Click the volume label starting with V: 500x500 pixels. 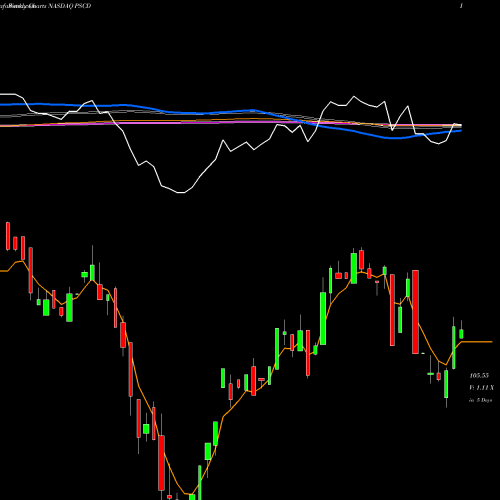click(x=481, y=388)
